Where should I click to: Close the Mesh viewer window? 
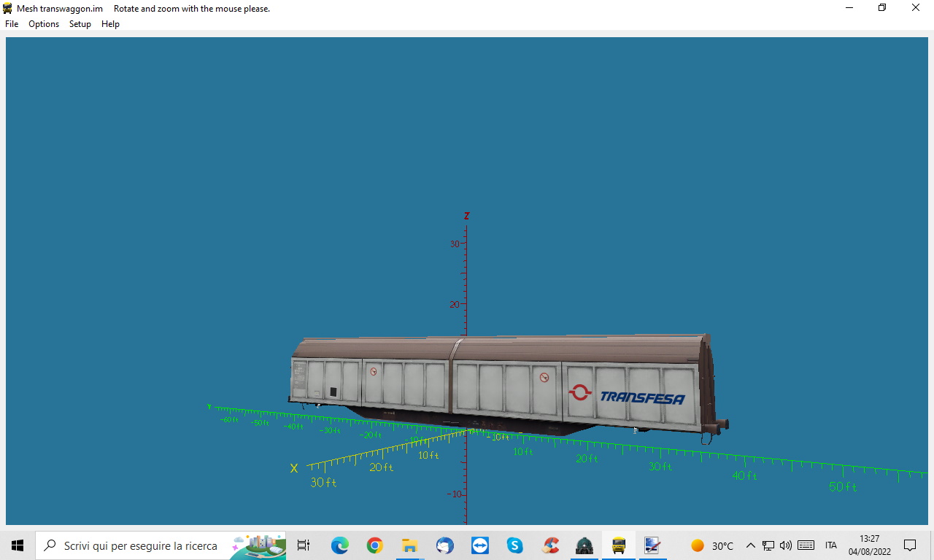[916, 8]
